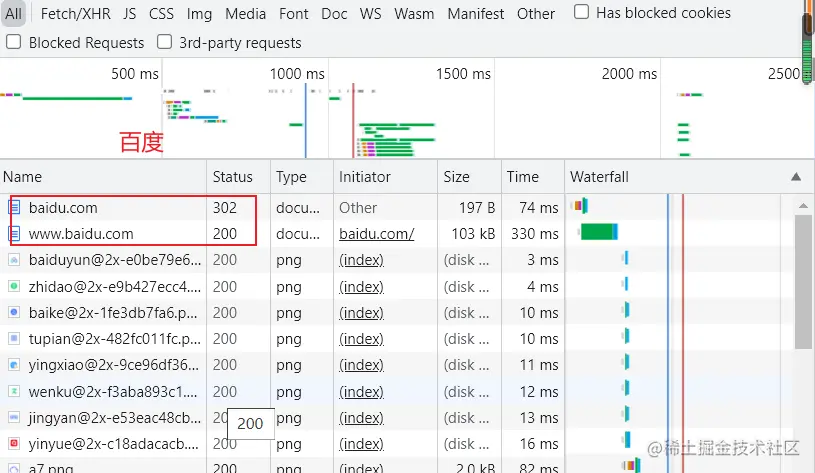Viewport: 815px width, 473px height.
Task: Filter requests by Doc type
Action: click(x=334, y=14)
